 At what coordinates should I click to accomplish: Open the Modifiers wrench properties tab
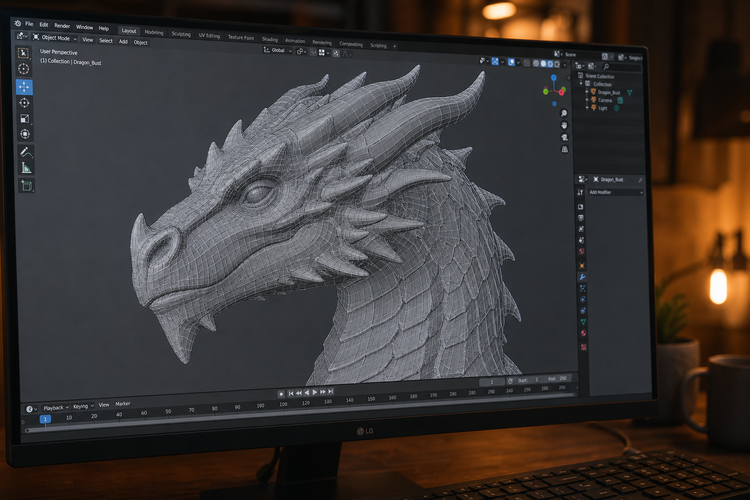pos(582,277)
